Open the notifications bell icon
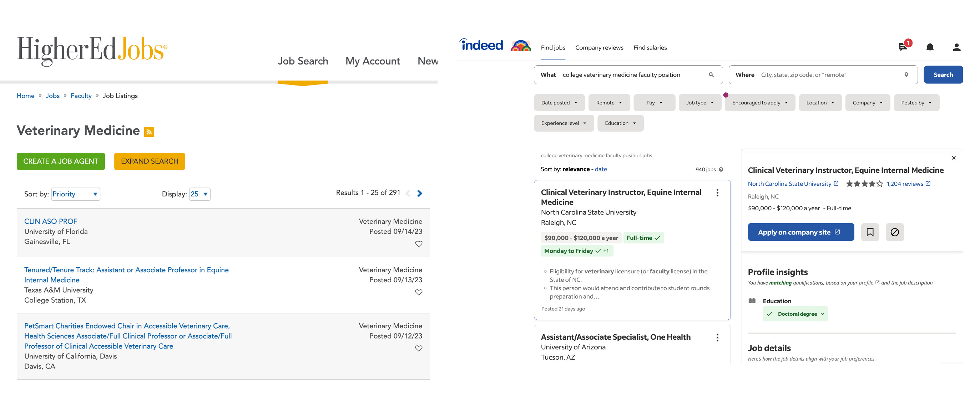Viewport: 980px width, 412px height. [x=930, y=47]
